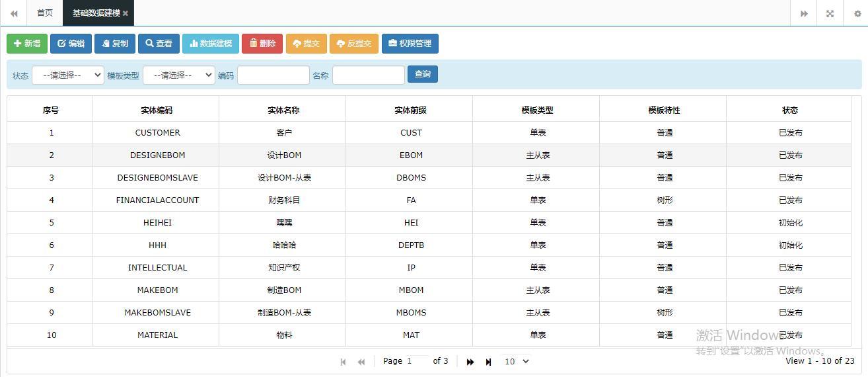868x377 pixels.
Task: Sort by the 模板类型 column header
Action: (537, 110)
